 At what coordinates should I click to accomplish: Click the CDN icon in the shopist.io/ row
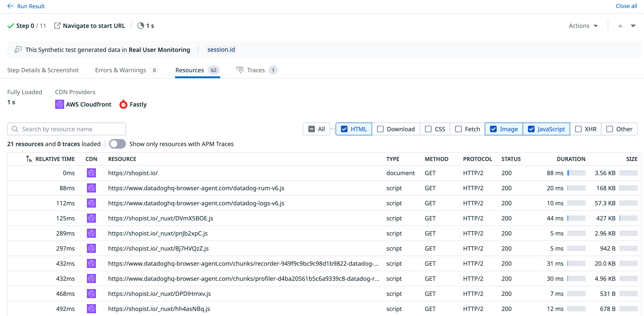(91, 173)
